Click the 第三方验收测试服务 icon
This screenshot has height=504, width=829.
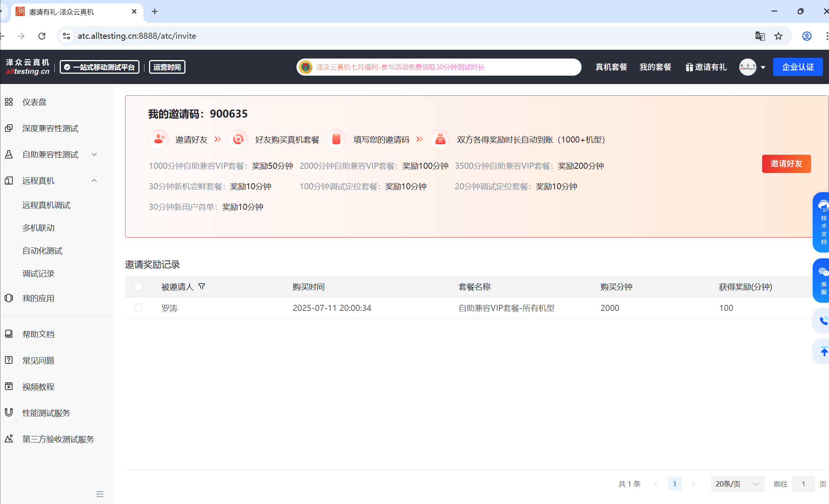coord(9,439)
